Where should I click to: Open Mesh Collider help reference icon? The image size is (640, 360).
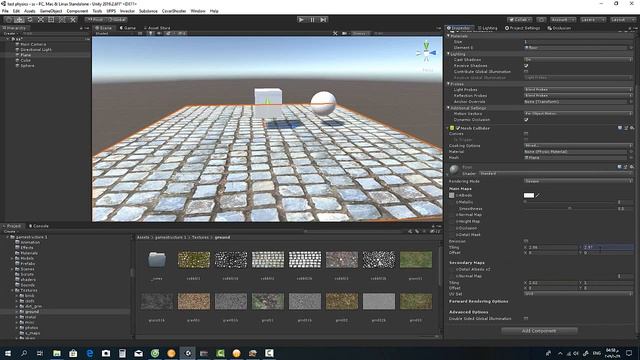pos(620,128)
